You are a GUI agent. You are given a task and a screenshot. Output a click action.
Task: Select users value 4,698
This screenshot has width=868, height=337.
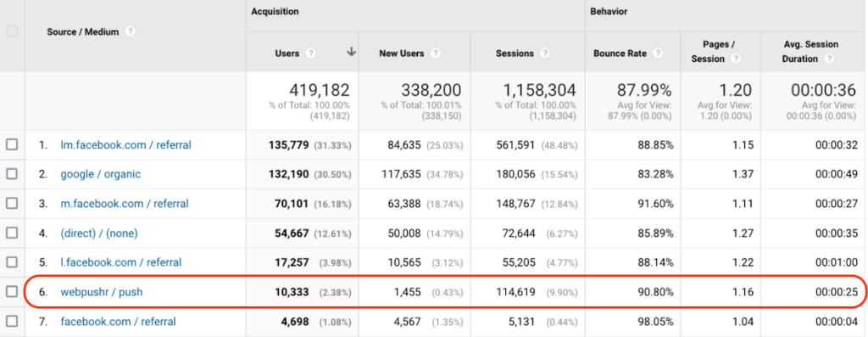point(295,322)
